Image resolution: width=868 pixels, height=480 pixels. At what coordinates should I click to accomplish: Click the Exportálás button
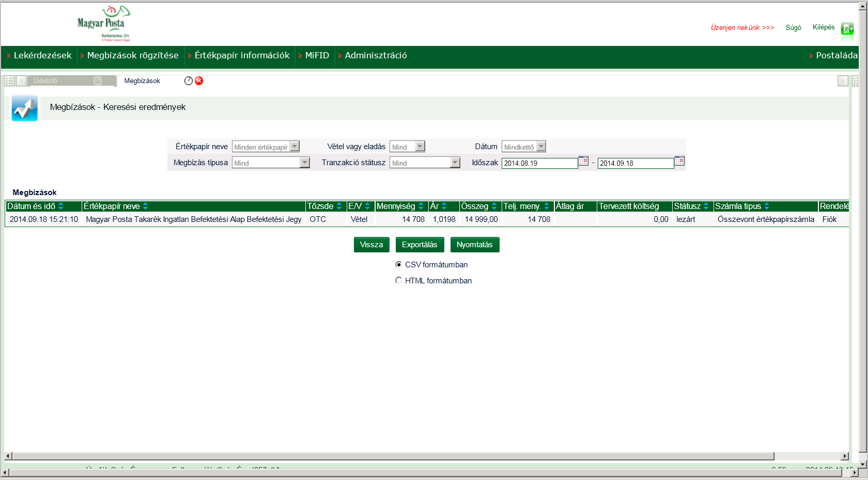[x=420, y=245]
